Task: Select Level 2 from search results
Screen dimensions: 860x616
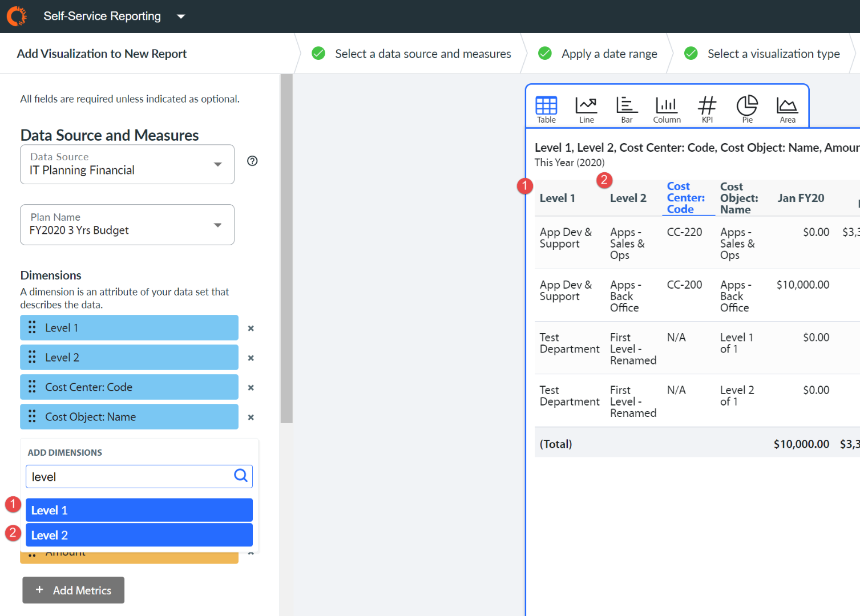Action: pos(139,535)
